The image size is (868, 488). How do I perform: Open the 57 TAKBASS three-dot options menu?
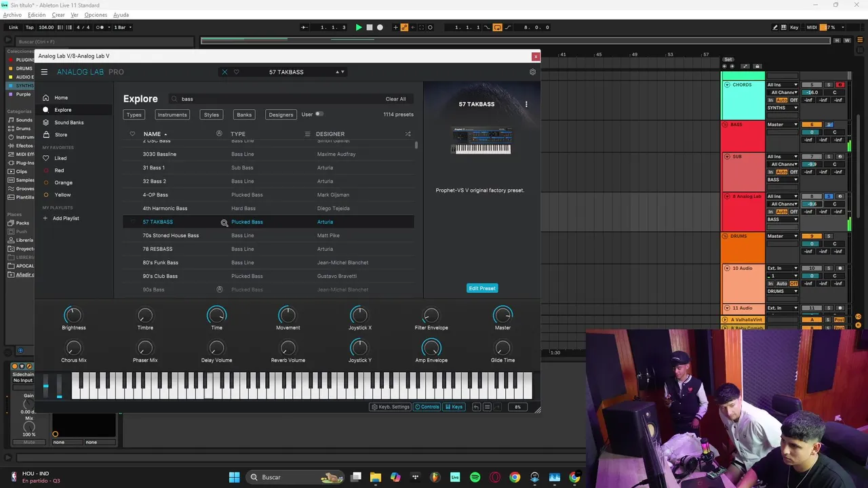(x=526, y=104)
